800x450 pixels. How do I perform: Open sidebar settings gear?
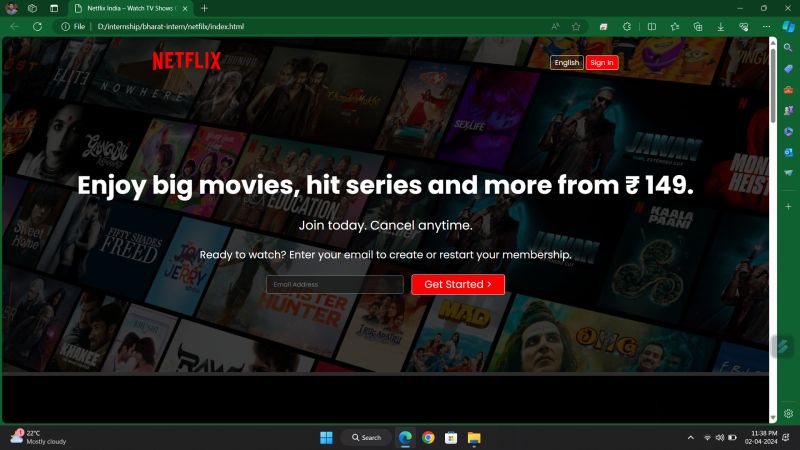[788, 413]
